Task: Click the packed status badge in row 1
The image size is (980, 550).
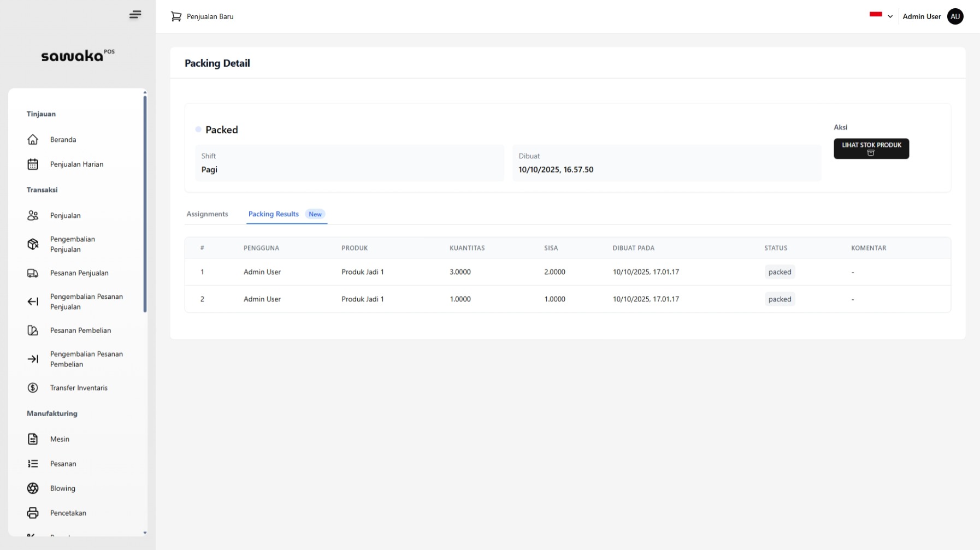Action: point(780,272)
